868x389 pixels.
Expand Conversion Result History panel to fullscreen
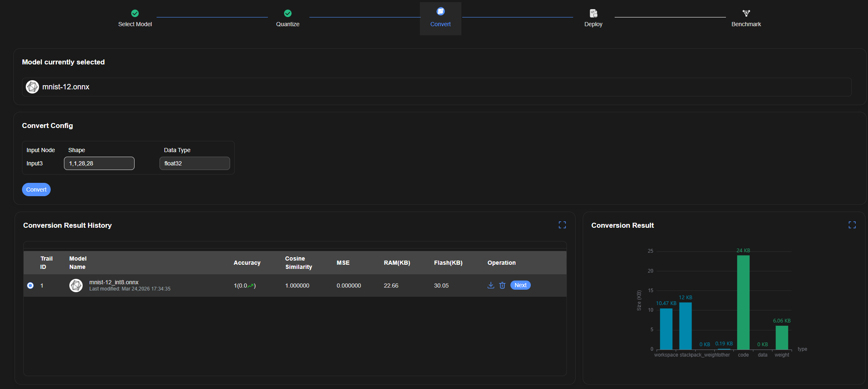[562, 225]
